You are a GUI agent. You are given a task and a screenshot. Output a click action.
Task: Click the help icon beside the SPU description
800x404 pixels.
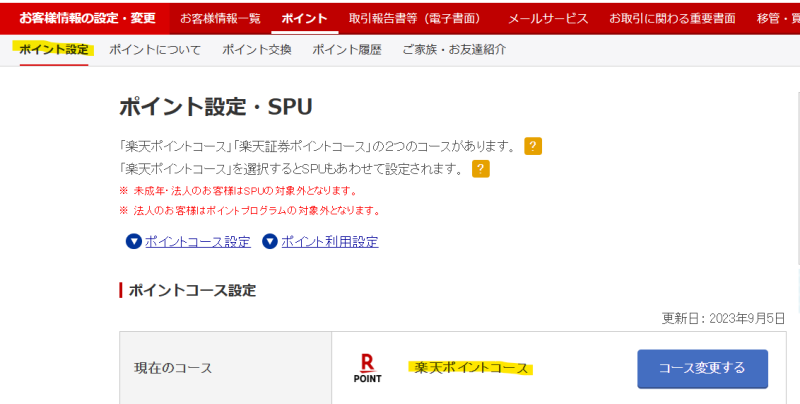point(481,168)
